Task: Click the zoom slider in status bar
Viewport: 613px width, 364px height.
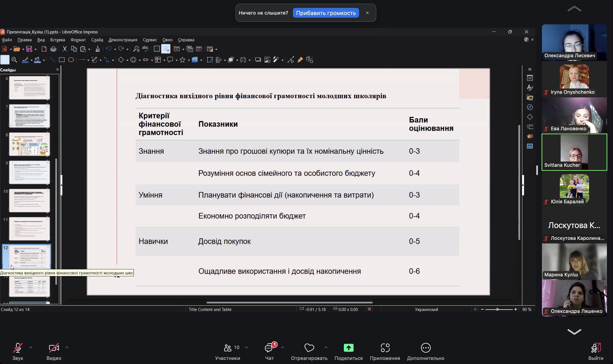Action: coord(499,310)
